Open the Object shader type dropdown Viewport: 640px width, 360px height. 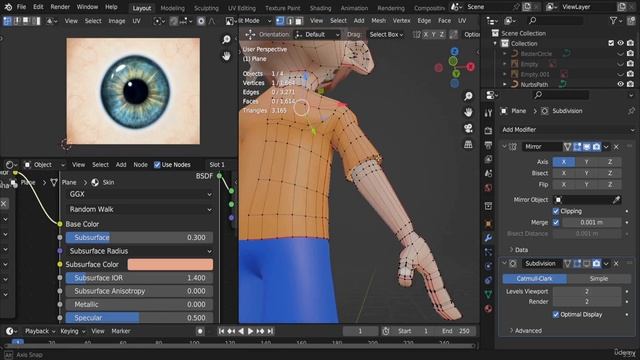click(44, 165)
